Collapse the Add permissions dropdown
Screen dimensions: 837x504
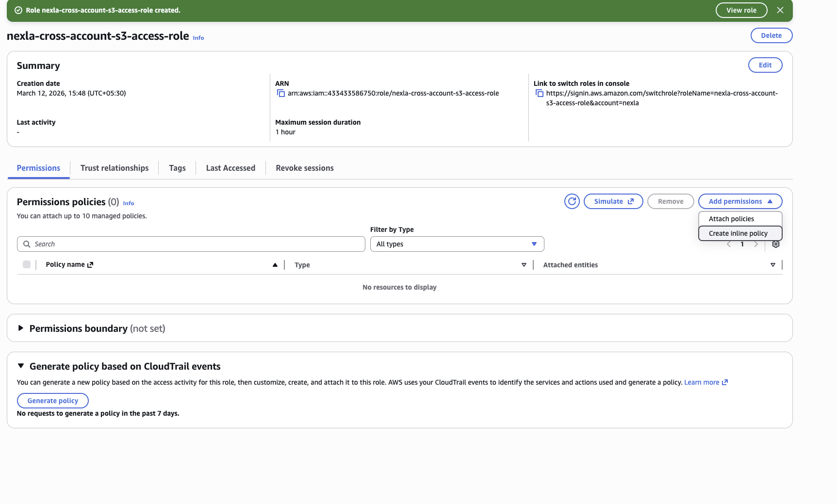pyautogui.click(x=739, y=201)
